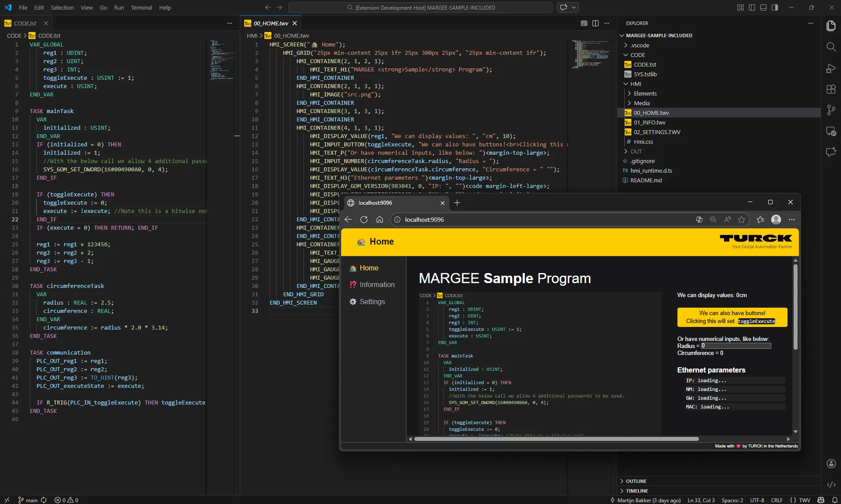
Task: Expand the OUTLINE section
Action: coord(636,481)
